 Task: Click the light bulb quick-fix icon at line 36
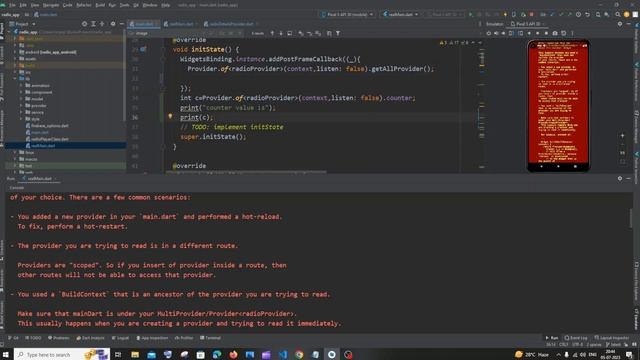point(170,116)
